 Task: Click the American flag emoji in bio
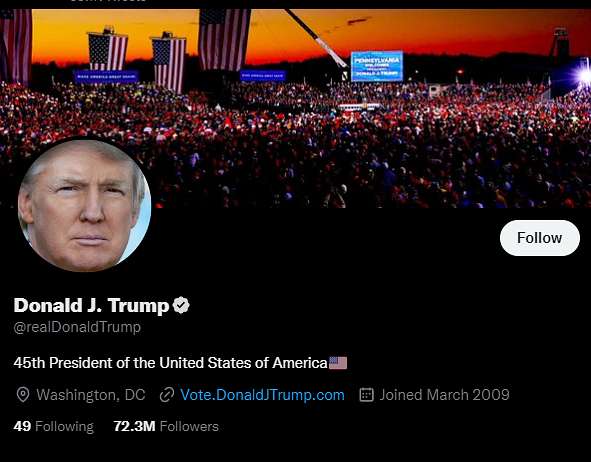[x=338, y=363]
